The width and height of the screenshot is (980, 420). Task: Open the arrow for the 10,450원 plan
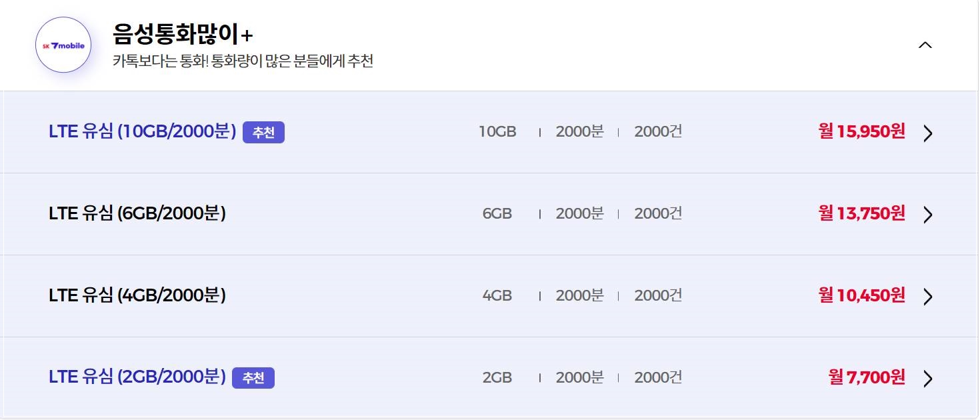927,297
